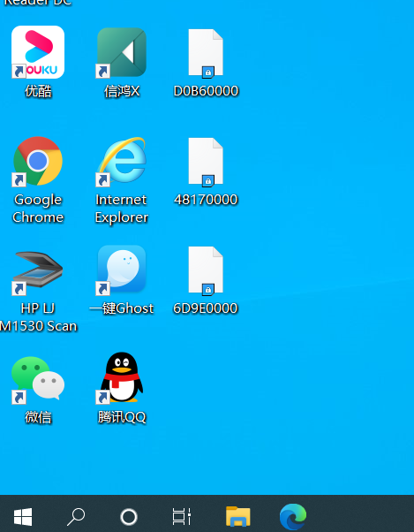Screen dimensions: 414x532
Task: Click the 优酷 label text
Action: [38, 91]
